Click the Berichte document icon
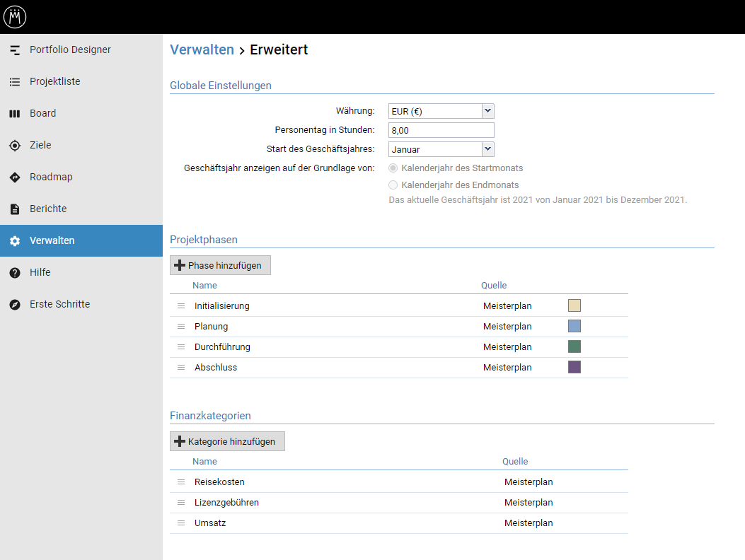 click(x=15, y=209)
